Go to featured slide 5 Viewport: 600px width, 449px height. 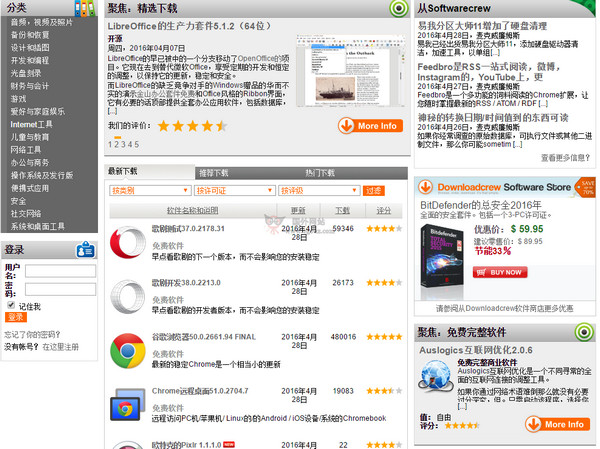coord(137,144)
